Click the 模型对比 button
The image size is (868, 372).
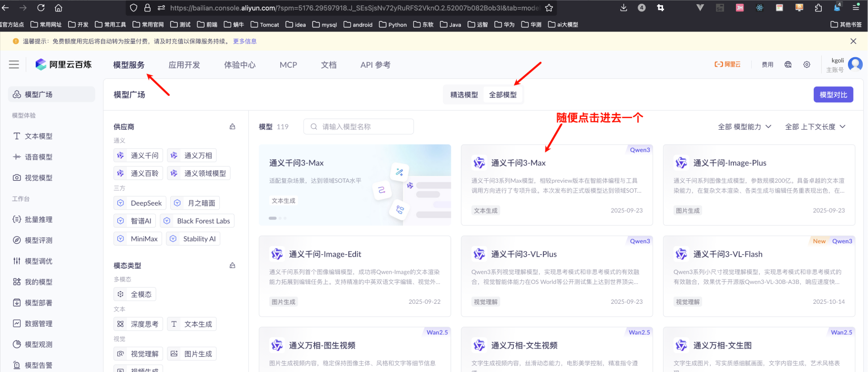[833, 94]
